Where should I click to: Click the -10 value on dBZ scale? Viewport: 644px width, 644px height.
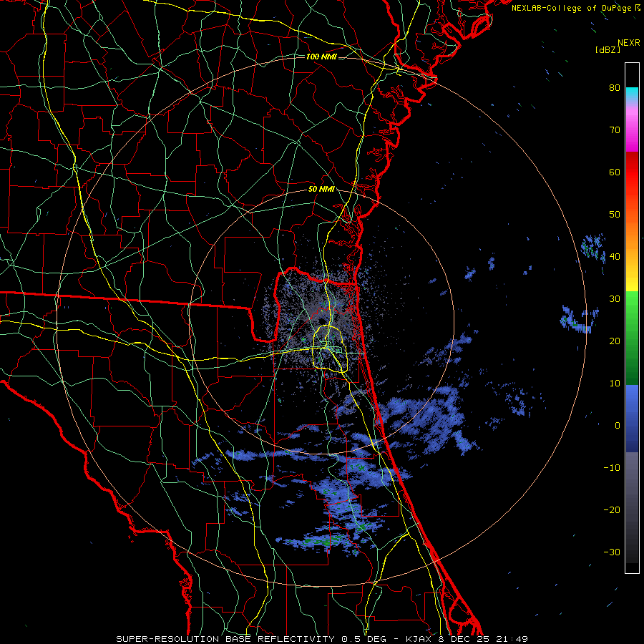click(612, 467)
